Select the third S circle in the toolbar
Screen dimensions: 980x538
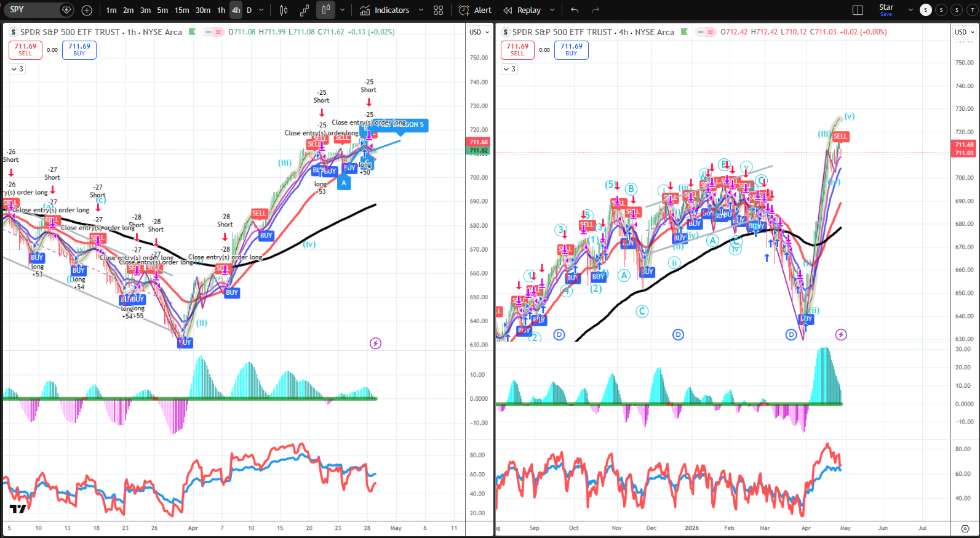point(957,10)
